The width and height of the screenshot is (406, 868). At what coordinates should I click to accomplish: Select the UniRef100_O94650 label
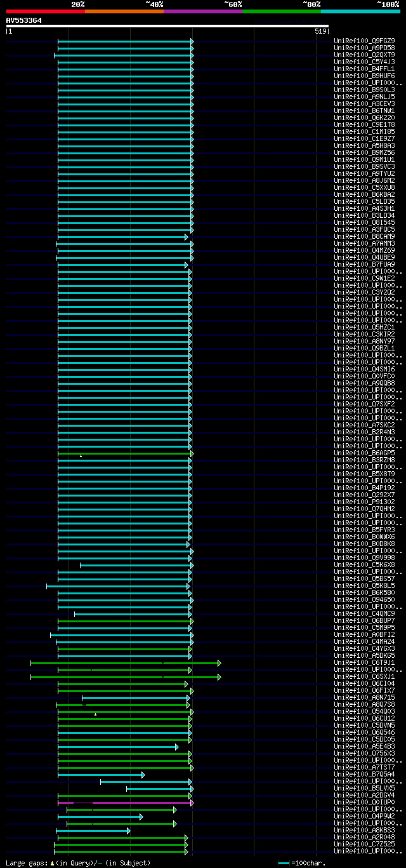click(364, 599)
